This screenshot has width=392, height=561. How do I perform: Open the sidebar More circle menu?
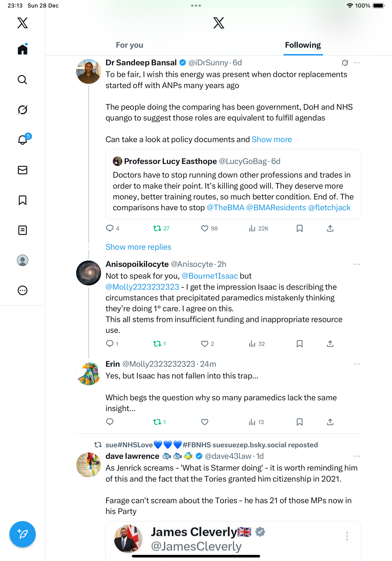click(23, 290)
